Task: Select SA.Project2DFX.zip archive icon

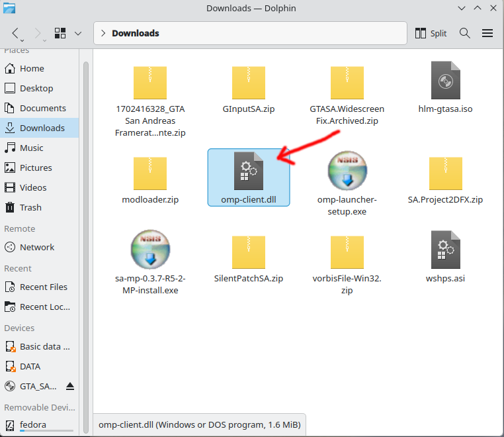Action: click(x=446, y=173)
